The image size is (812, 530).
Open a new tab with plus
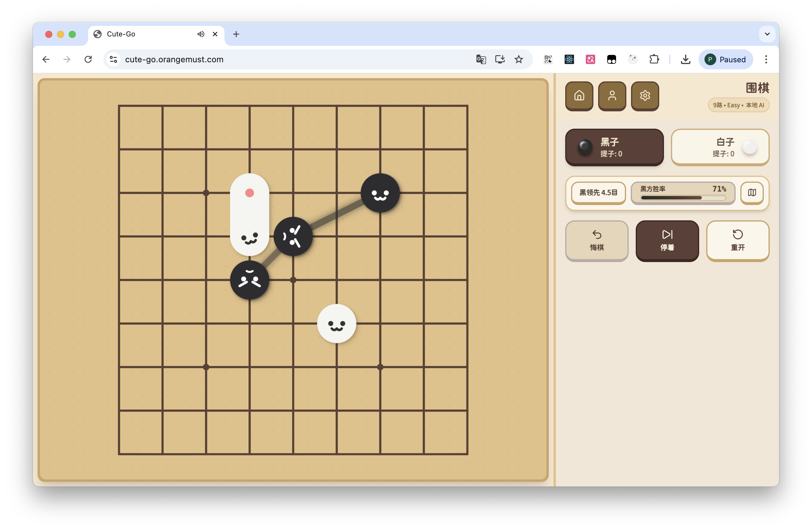coord(236,34)
